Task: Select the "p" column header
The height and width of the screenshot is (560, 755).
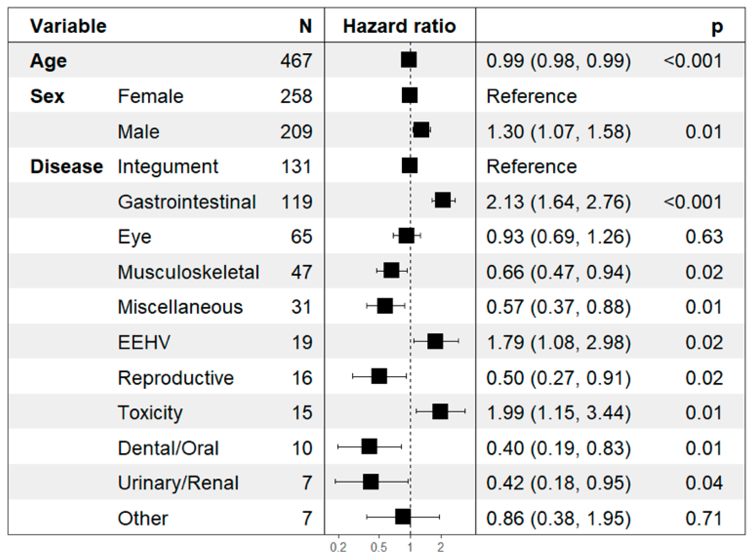Action: point(717,27)
